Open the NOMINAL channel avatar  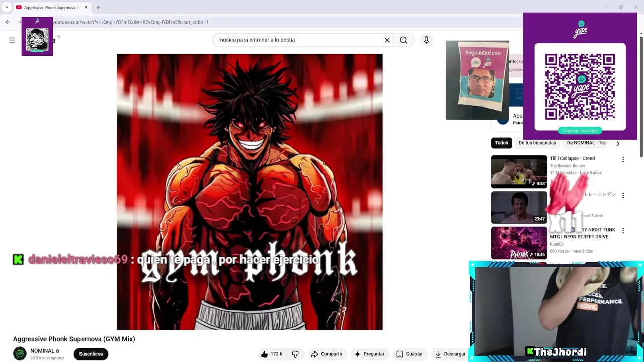(x=20, y=354)
